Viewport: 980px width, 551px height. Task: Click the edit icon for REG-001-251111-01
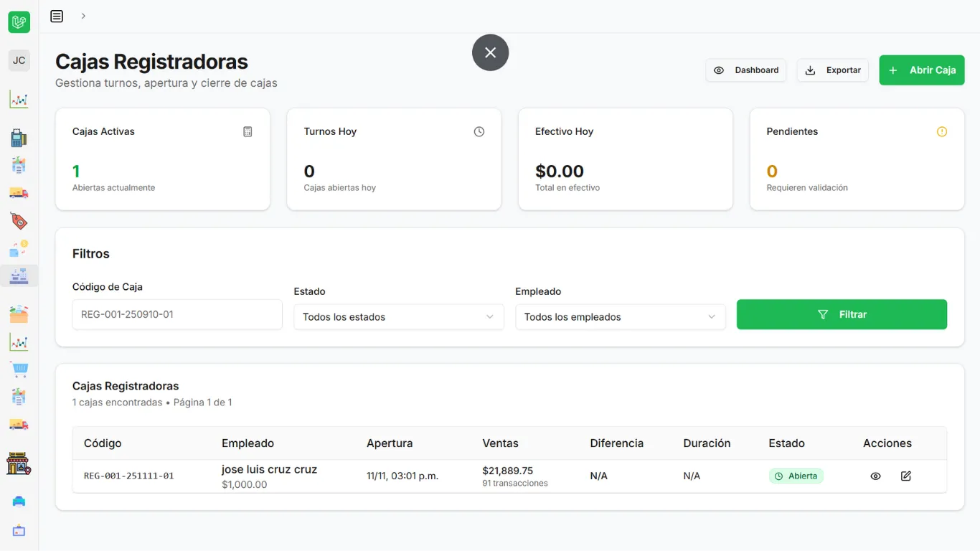tap(905, 476)
